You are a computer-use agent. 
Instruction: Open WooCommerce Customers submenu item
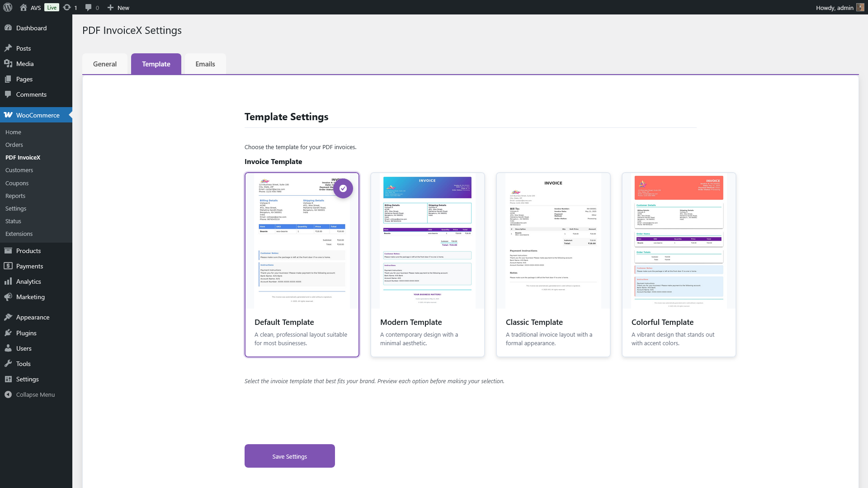click(x=19, y=170)
